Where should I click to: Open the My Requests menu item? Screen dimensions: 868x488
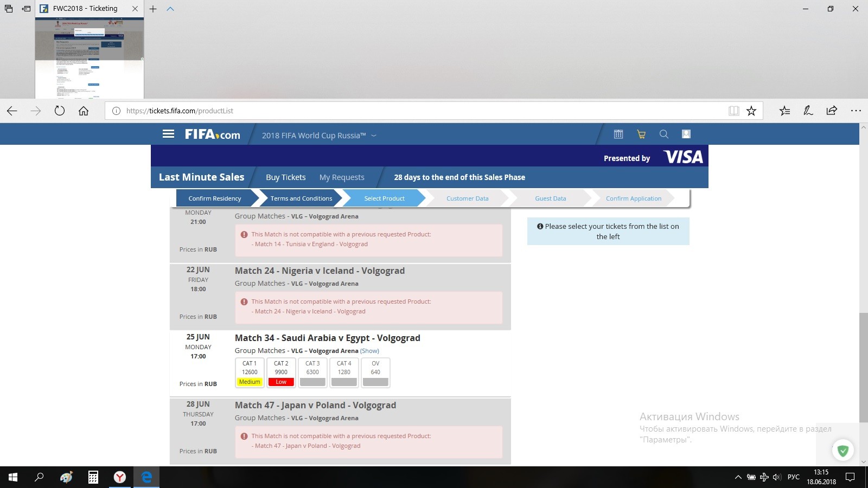(342, 177)
